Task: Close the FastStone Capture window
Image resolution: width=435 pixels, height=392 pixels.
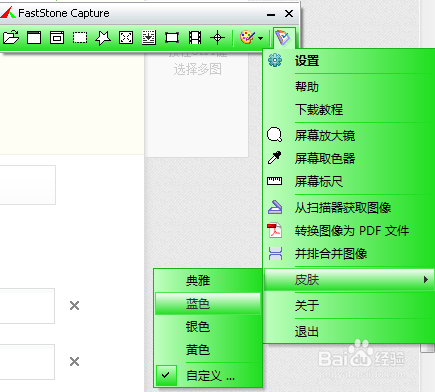Action: 289,13
